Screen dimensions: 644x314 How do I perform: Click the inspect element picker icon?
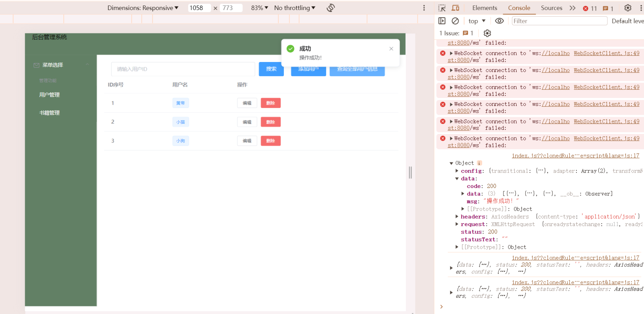[442, 8]
